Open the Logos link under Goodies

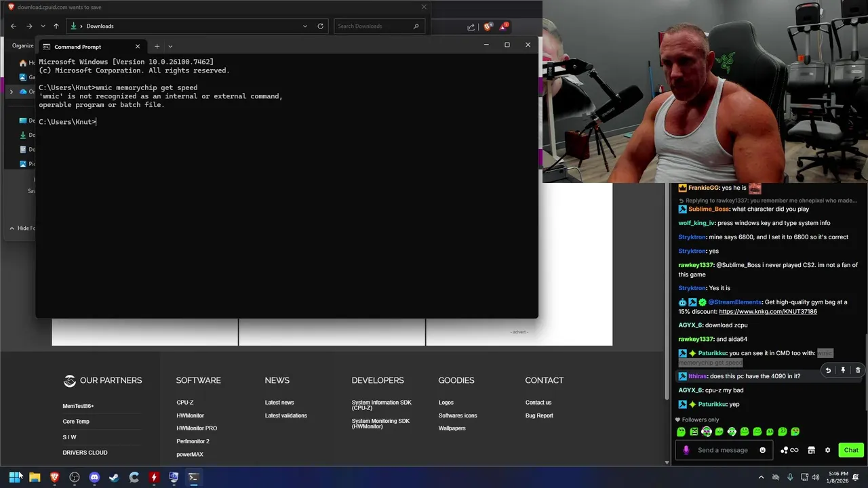pyautogui.click(x=446, y=403)
